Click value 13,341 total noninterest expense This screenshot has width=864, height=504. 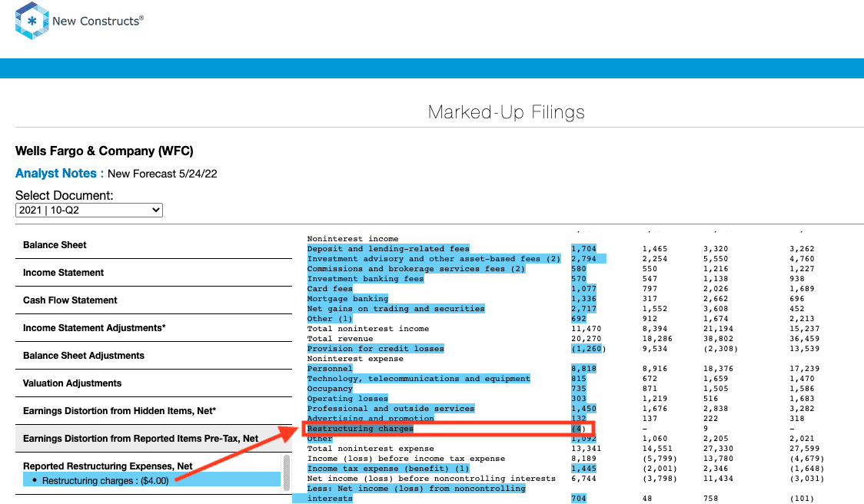coord(587,449)
